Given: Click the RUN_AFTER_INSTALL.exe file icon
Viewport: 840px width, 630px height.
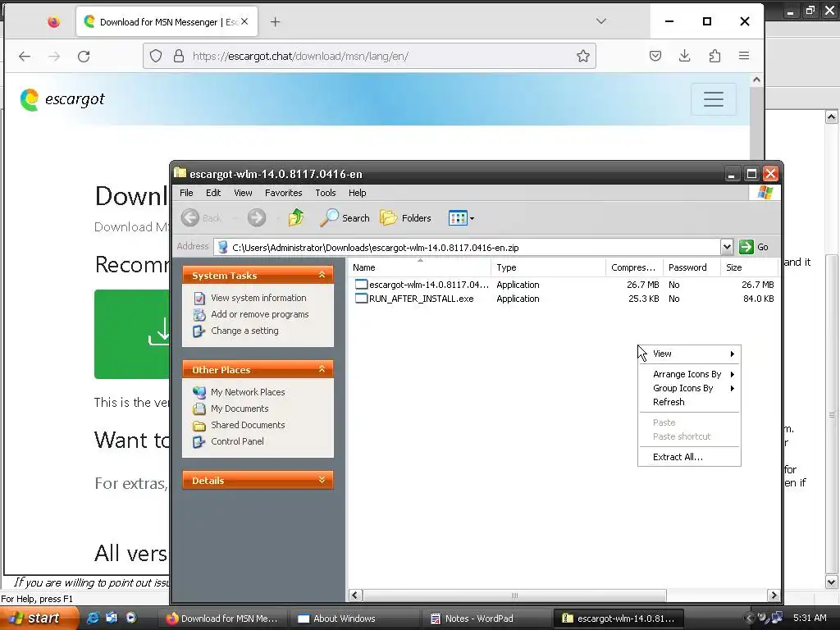Looking at the screenshot, I should tap(362, 299).
